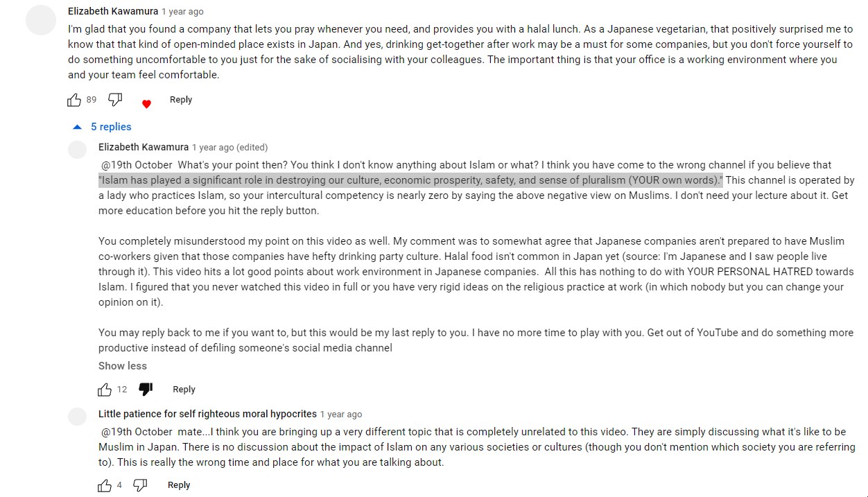Open the '1 year ago (edited)' timestamp link
The width and height of the screenshot is (868, 497).
229,148
